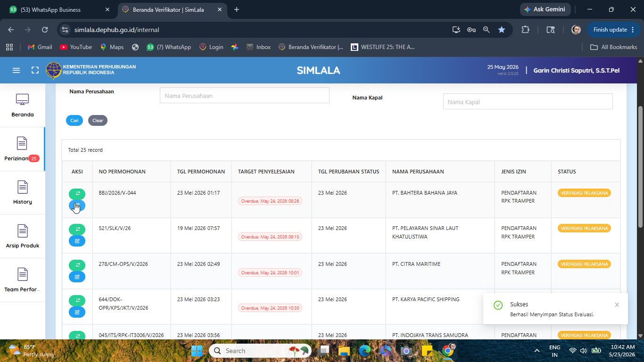The height and width of the screenshot is (362, 644).
Task: Click blue edit icon for PT. Karya Pacific Shipping
Action: (x=77, y=312)
